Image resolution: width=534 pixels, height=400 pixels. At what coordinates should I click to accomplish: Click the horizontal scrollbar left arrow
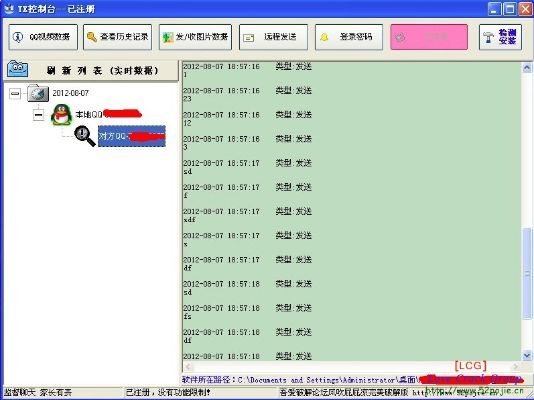(188, 367)
